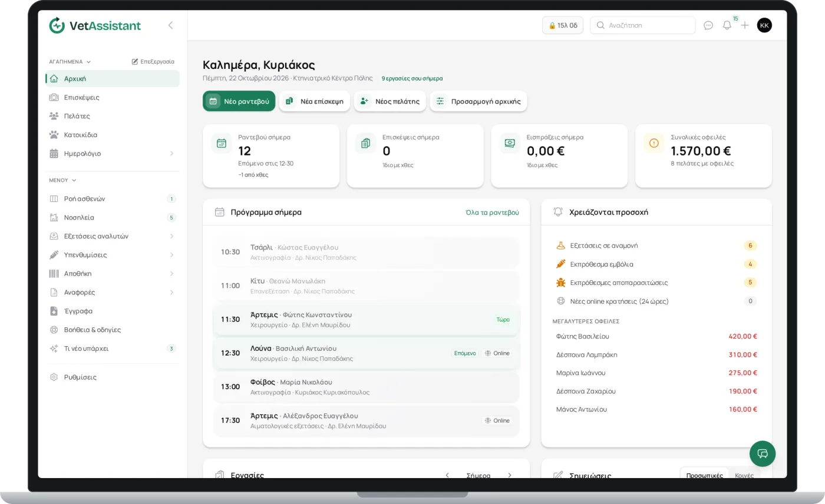Open Κατοικίδια in the sidebar

pos(113,135)
